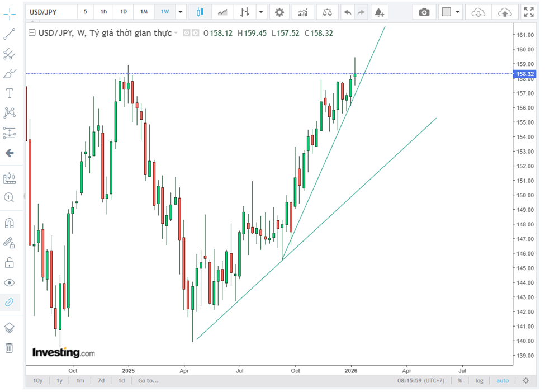The height and width of the screenshot is (392, 545).
Task: Toggle log scale
Action: tap(479, 380)
